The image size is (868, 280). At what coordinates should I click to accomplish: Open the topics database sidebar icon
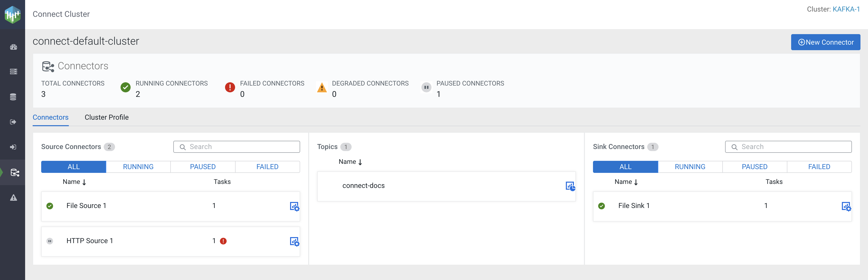pos(13,97)
